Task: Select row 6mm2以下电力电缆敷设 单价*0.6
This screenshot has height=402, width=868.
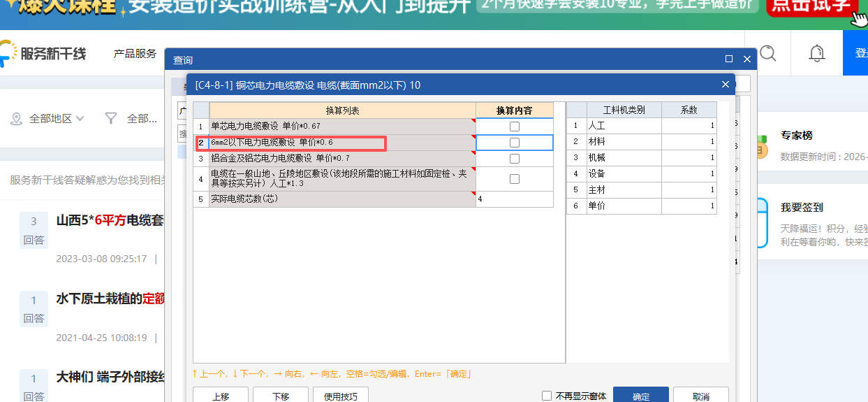Action: (x=342, y=143)
